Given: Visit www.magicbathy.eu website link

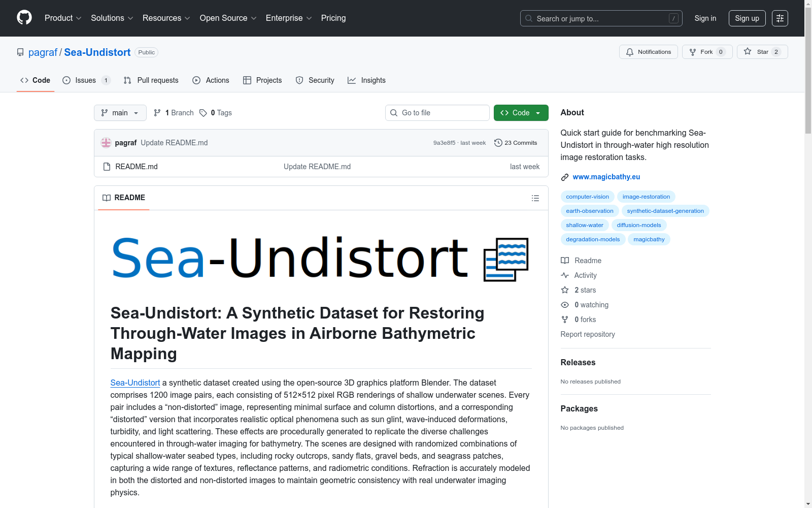Looking at the screenshot, I should point(606,177).
